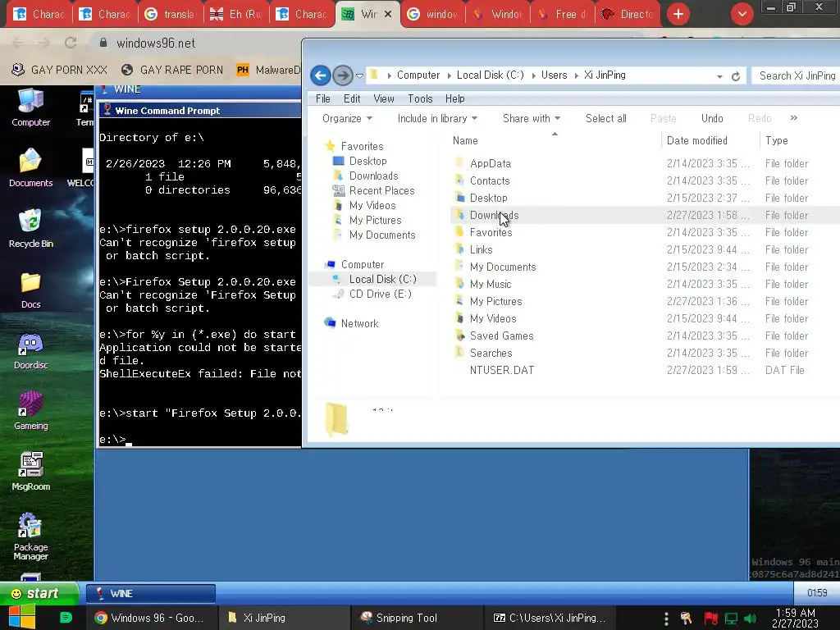Click the Search Xi JinPing field
840x630 pixels.
796,75
